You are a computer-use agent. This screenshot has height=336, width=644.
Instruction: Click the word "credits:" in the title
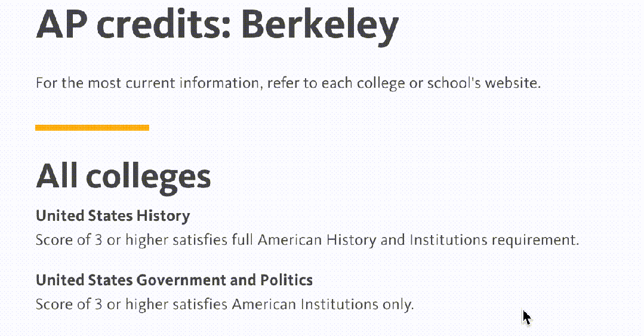(x=162, y=25)
